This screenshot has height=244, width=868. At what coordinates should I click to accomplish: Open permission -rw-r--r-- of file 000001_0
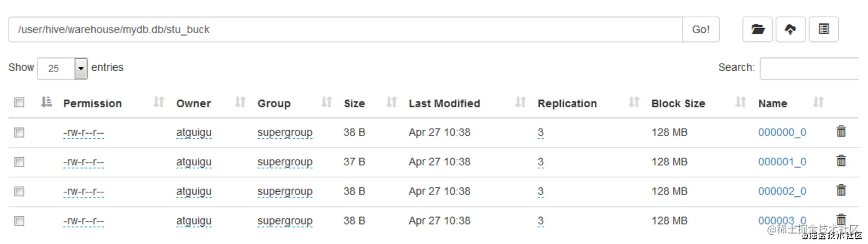pyautogui.click(x=84, y=162)
